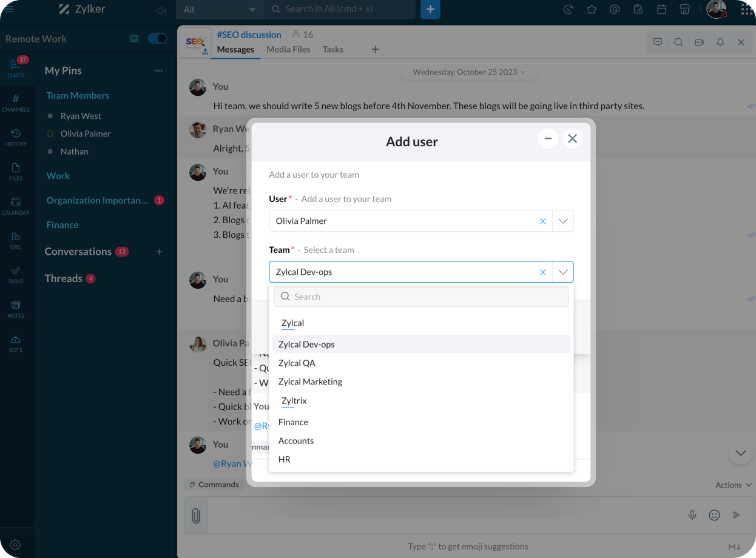
Task: Pick Accounts from the team list
Action: tap(421, 441)
